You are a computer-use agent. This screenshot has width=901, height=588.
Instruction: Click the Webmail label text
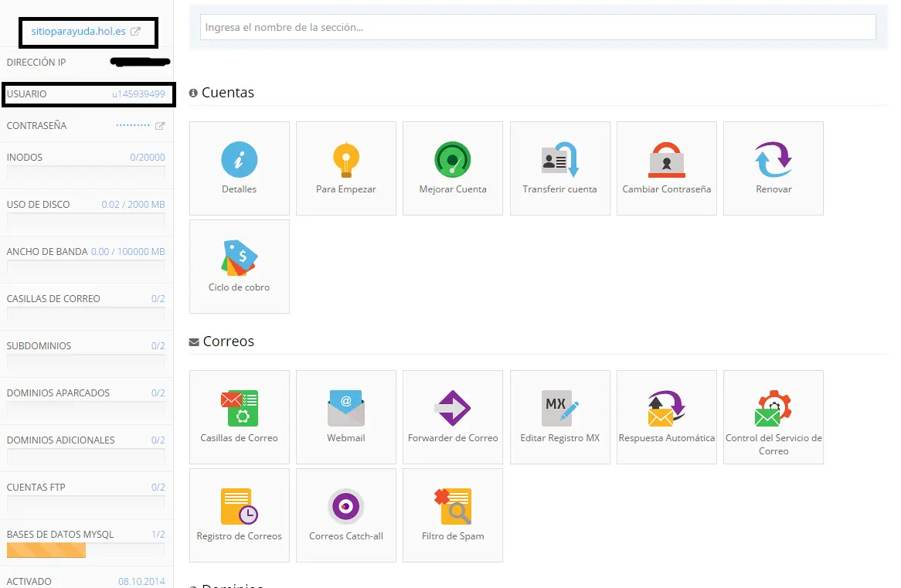(x=346, y=438)
